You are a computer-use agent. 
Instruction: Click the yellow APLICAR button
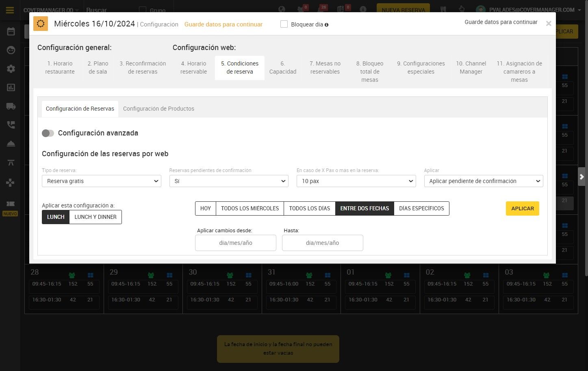pyautogui.click(x=523, y=208)
